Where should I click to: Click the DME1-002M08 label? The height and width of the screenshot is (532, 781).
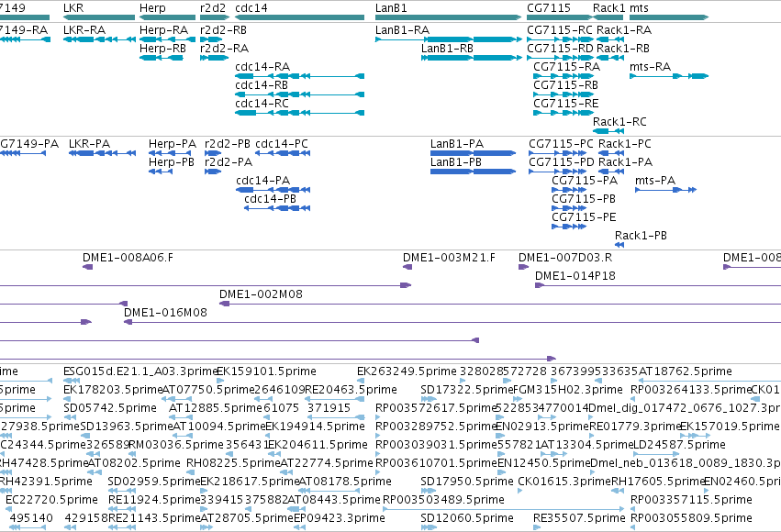(261, 294)
